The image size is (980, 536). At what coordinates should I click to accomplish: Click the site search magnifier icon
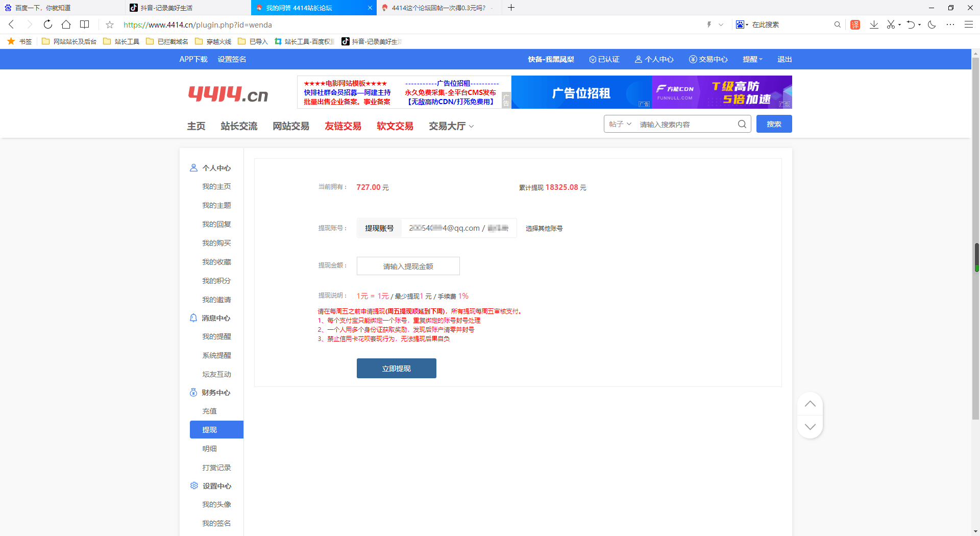click(742, 124)
